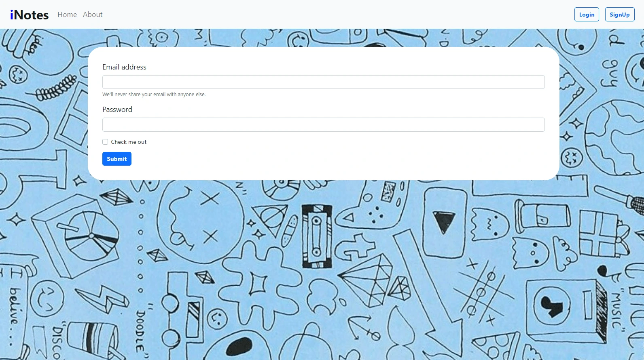Click the 'Password' field label
The image size is (644, 360).
click(117, 109)
